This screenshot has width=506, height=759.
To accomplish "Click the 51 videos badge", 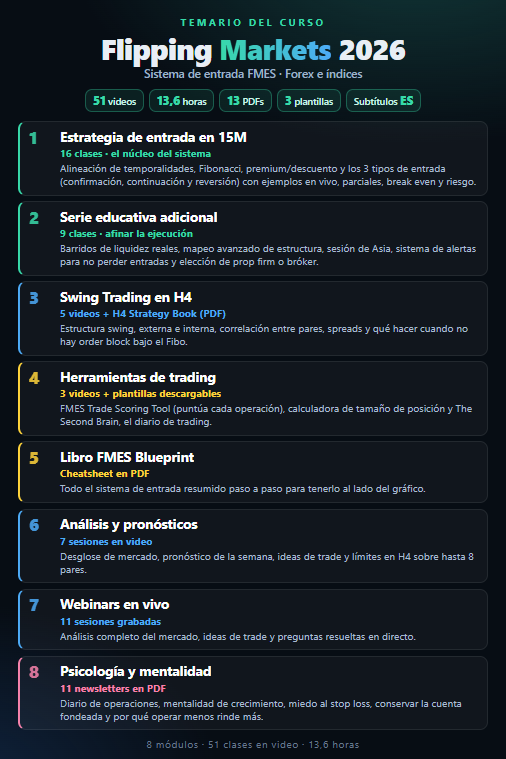I will pyautogui.click(x=114, y=101).
